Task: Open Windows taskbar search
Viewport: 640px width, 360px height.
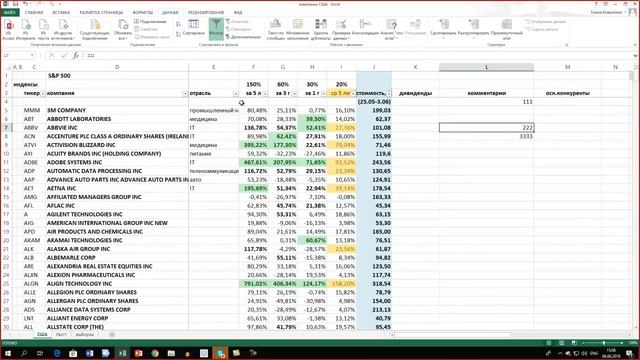Action: coord(24,353)
